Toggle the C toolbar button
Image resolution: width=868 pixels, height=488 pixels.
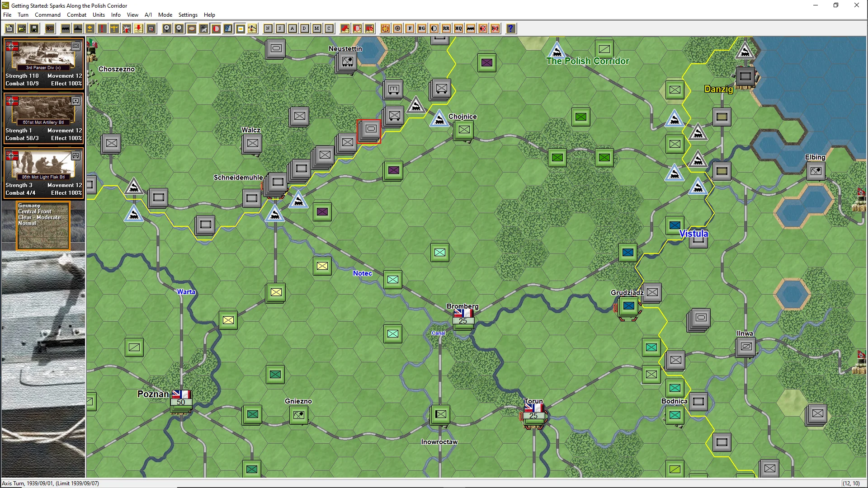[x=329, y=28]
